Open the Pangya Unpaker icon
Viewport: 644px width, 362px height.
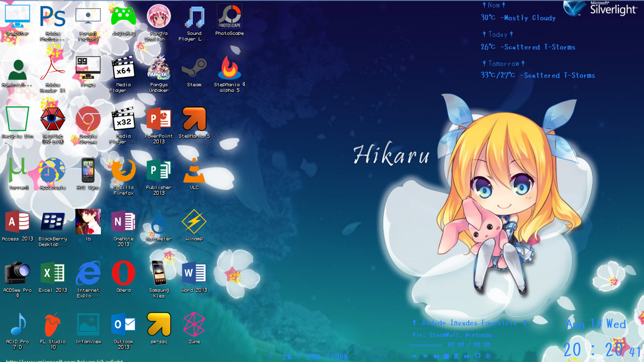[159, 74]
